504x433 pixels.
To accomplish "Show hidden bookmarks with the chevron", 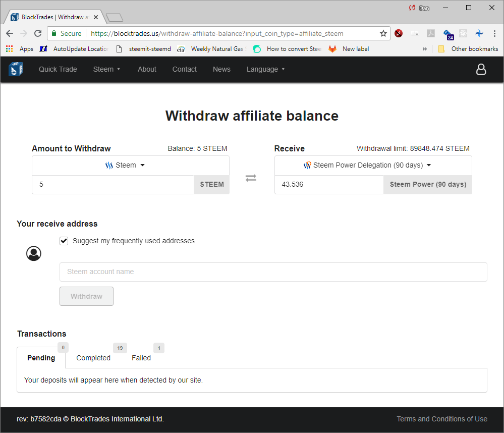I will [x=425, y=49].
